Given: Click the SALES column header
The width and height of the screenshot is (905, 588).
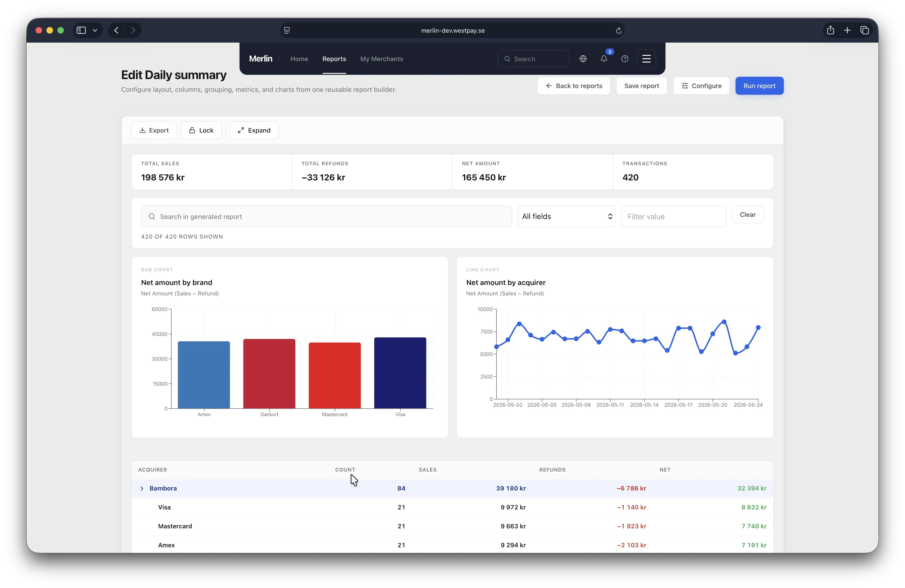Looking at the screenshot, I should pyautogui.click(x=427, y=470).
